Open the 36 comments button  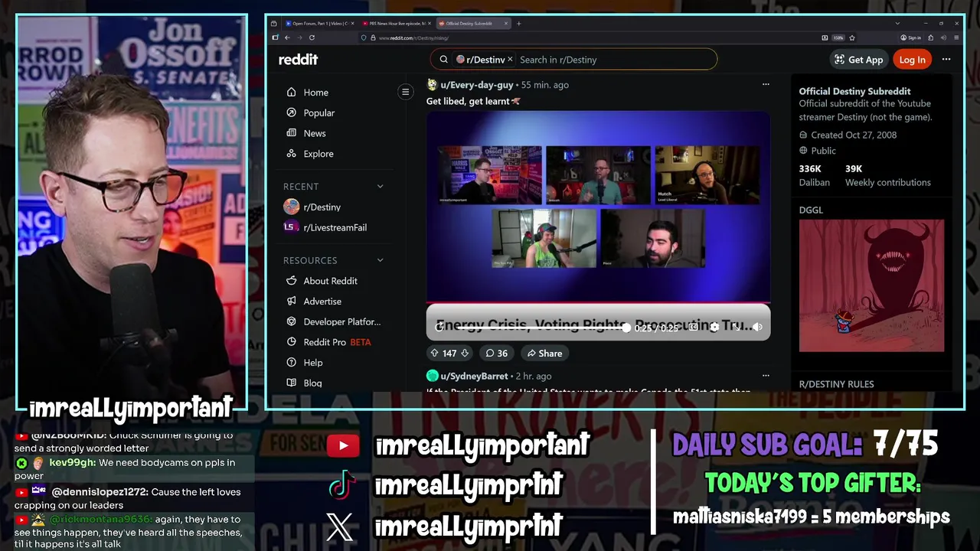[496, 354]
